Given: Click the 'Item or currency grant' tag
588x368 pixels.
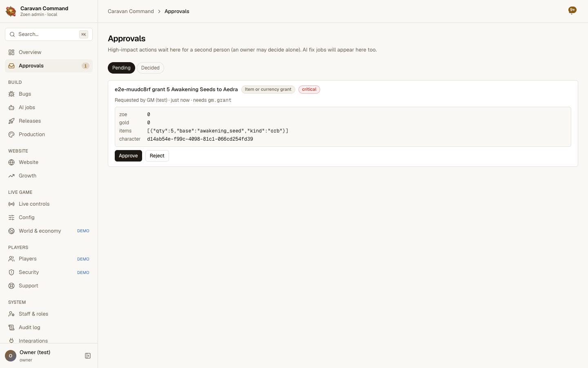Looking at the screenshot, I should [x=268, y=90].
